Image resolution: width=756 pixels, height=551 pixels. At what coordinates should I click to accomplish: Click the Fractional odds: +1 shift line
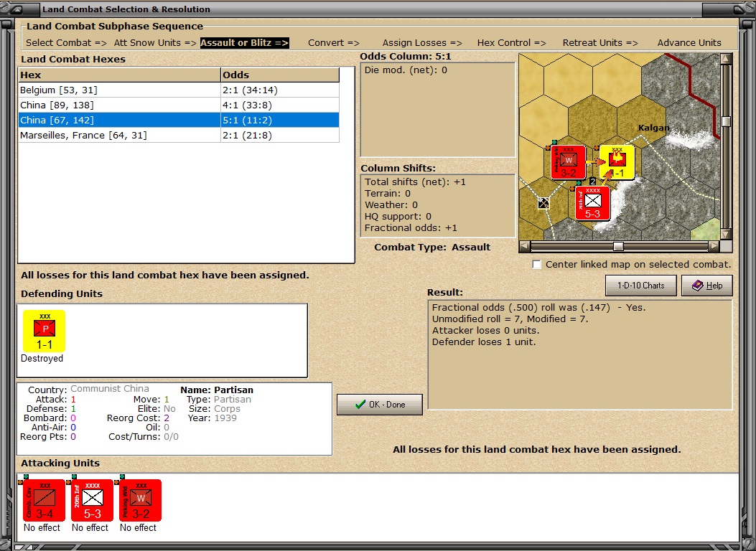point(411,228)
